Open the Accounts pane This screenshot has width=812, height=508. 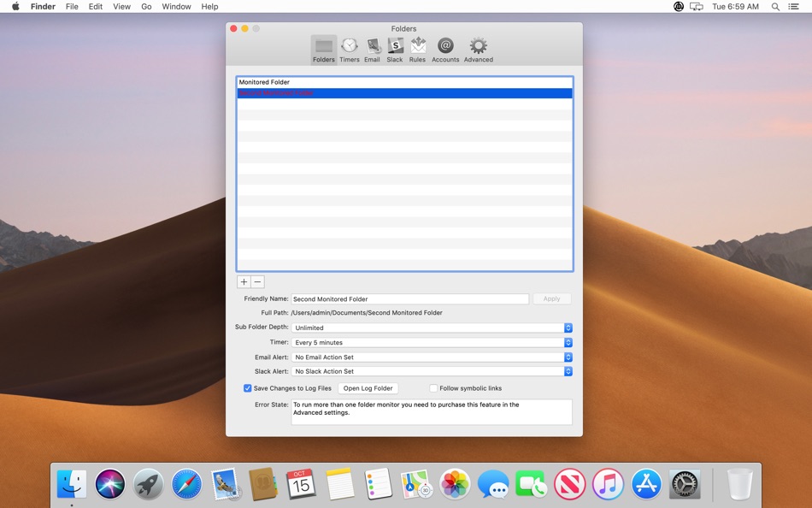click(x=445, y=50)
